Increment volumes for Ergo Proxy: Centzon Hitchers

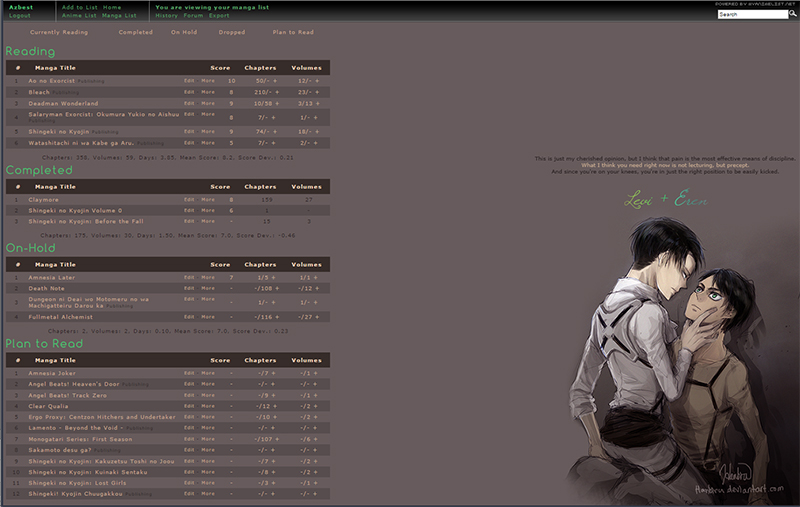(315, 417)
